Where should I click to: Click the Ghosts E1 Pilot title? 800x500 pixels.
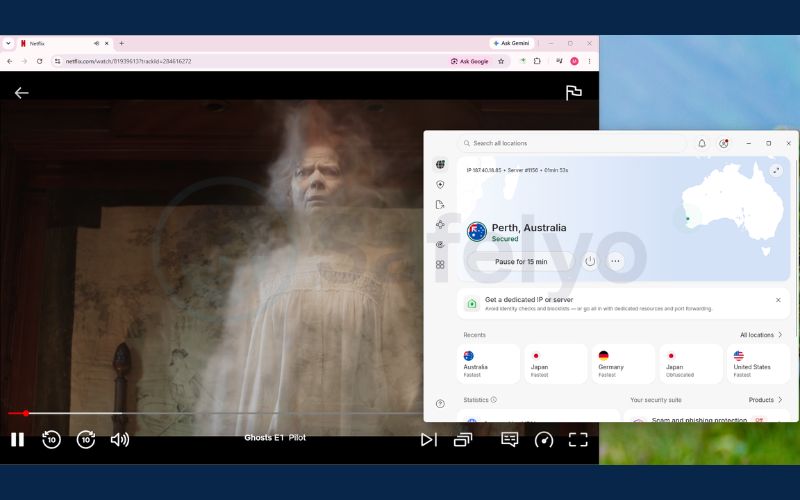275,438
